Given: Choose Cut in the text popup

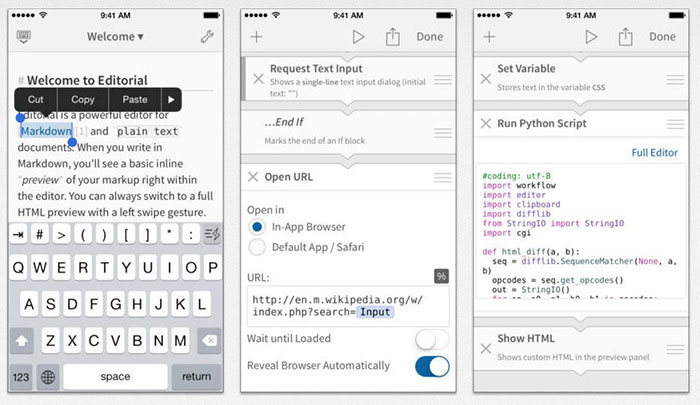Looking at the screenshot, I should [x=36, y=100].
